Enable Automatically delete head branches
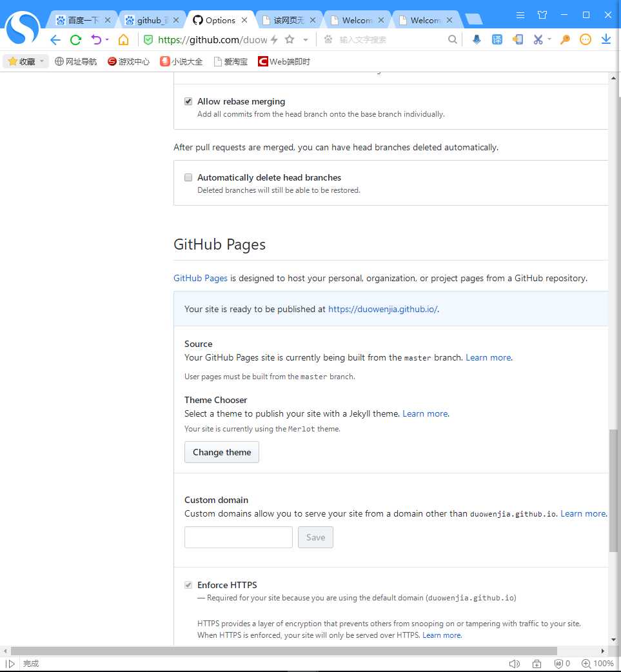This screenshot has height=672, width=621. coord(188,177)
